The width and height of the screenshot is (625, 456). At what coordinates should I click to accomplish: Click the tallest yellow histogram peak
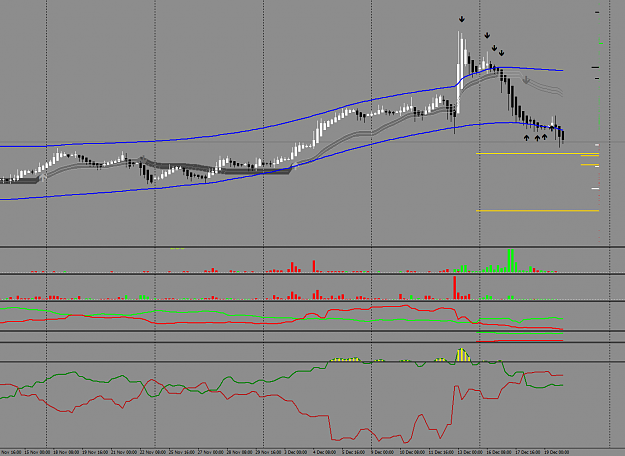click(462, 355)
